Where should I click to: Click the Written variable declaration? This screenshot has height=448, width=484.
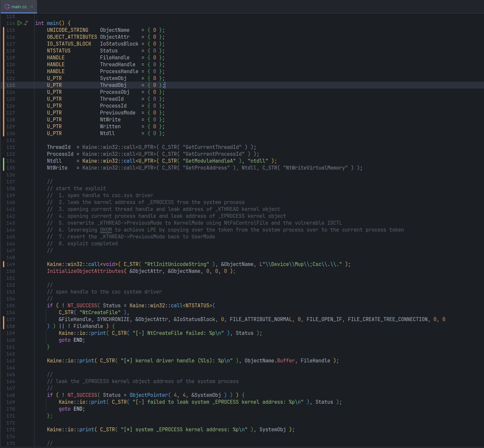(x=111, y=127)
